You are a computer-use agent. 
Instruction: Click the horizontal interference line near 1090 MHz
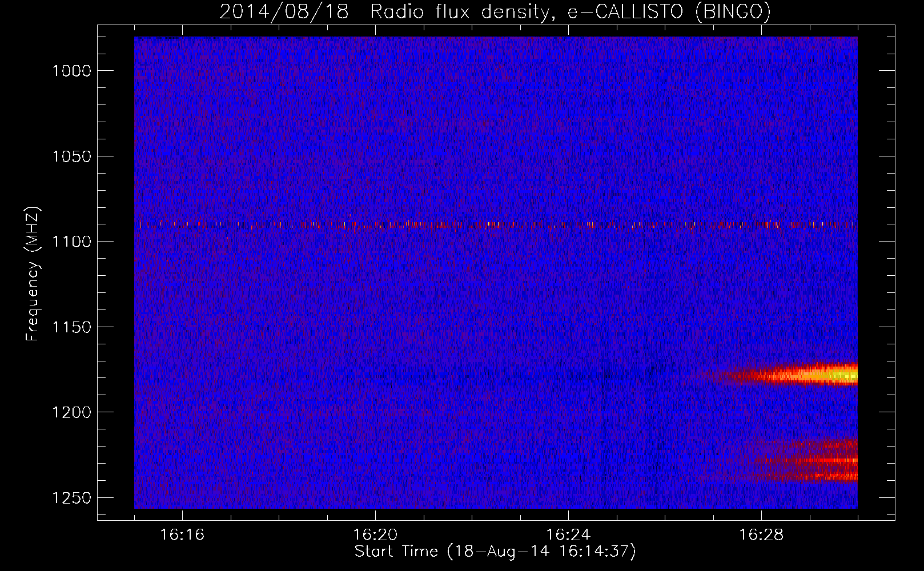496,225
